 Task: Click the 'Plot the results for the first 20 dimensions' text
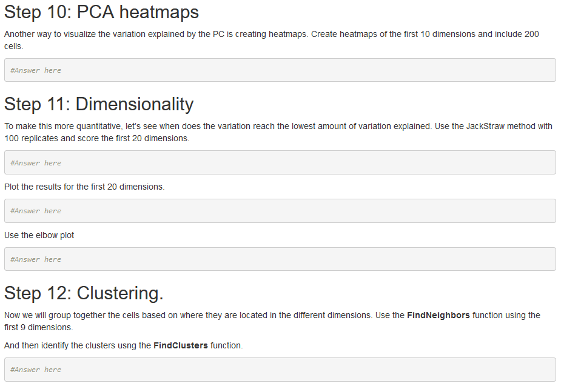[x=84, y=187]
